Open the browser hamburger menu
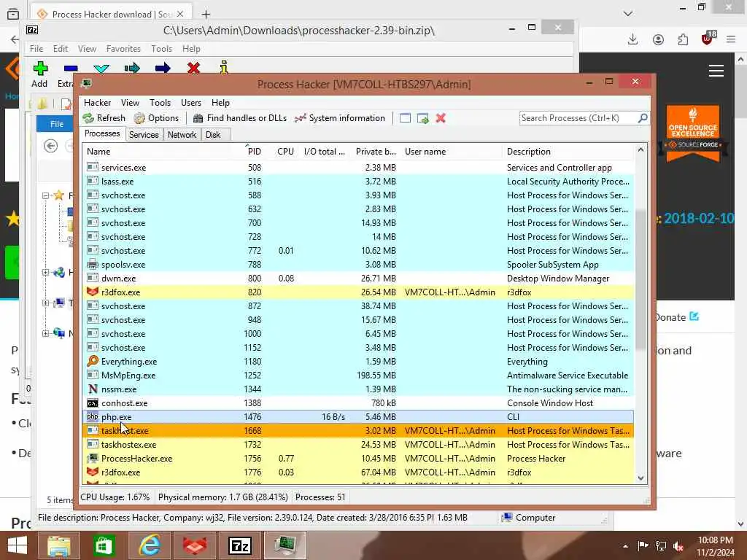This screenshot has height=560, width=747. pos(731,39)
